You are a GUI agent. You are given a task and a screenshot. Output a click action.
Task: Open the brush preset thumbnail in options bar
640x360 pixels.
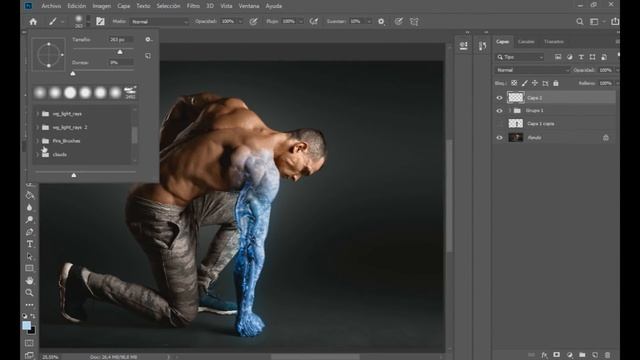point(80,21)
